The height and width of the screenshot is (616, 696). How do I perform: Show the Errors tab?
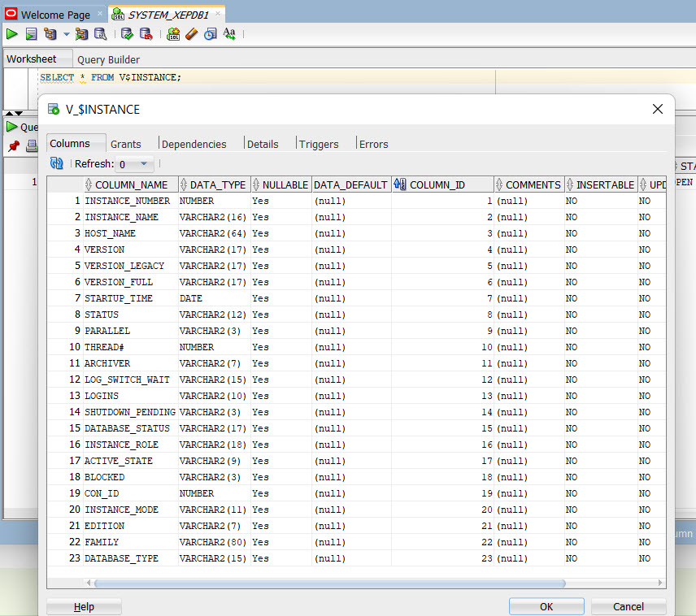click(x=374, y=144)
